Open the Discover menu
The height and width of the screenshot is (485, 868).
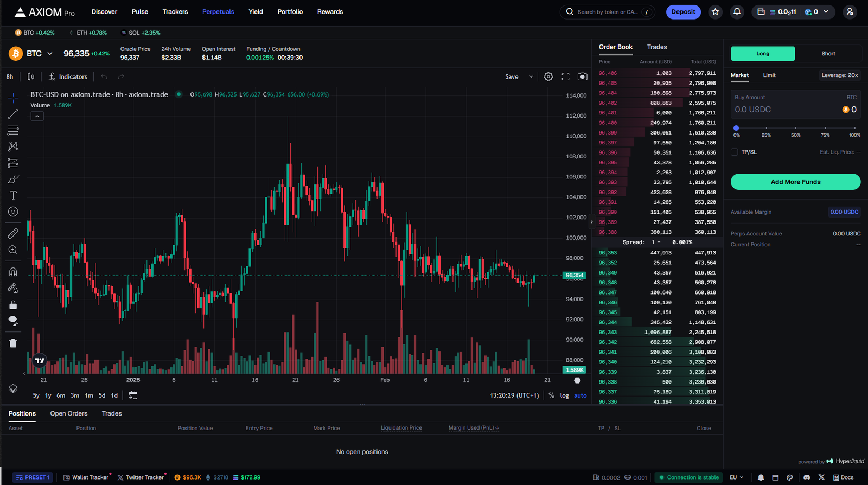[x=104, y=12]
